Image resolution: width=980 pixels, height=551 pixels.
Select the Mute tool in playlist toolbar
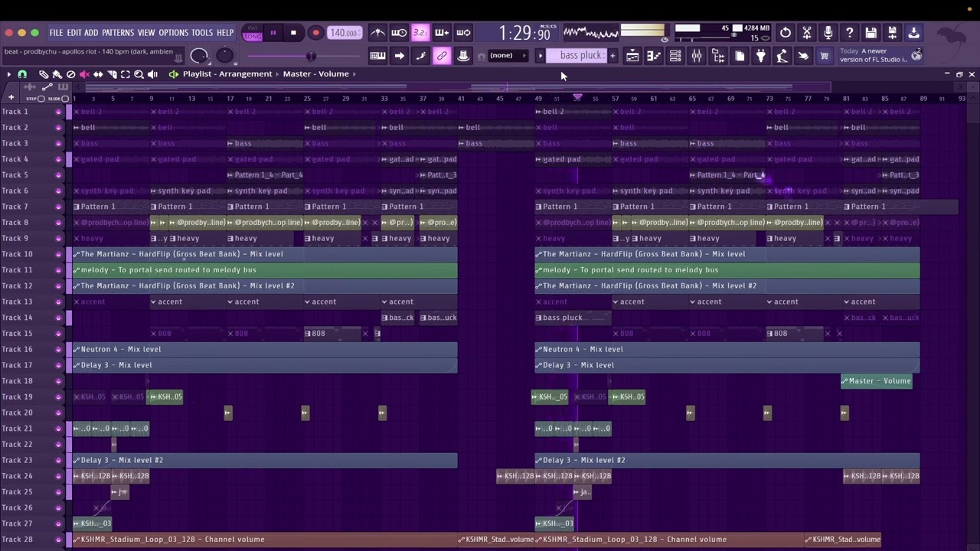84,74
